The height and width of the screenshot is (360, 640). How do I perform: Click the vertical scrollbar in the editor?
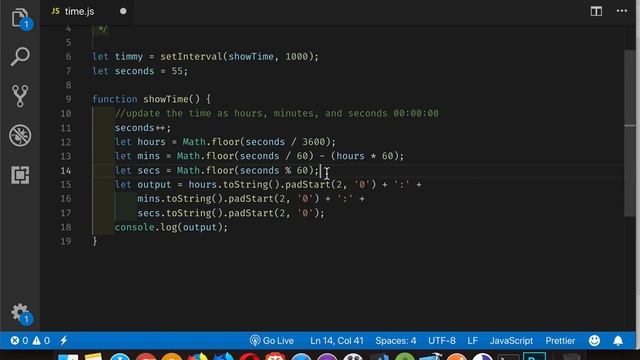tap(630, 133)
